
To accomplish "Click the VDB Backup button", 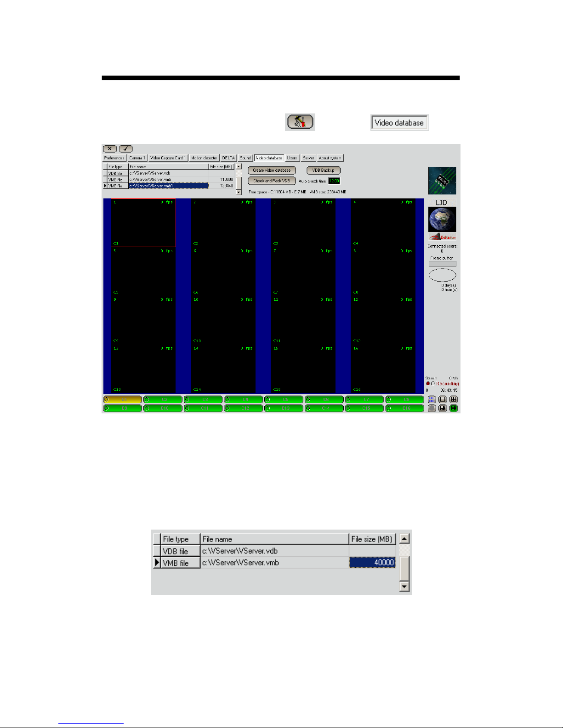I will coord(324,170).
